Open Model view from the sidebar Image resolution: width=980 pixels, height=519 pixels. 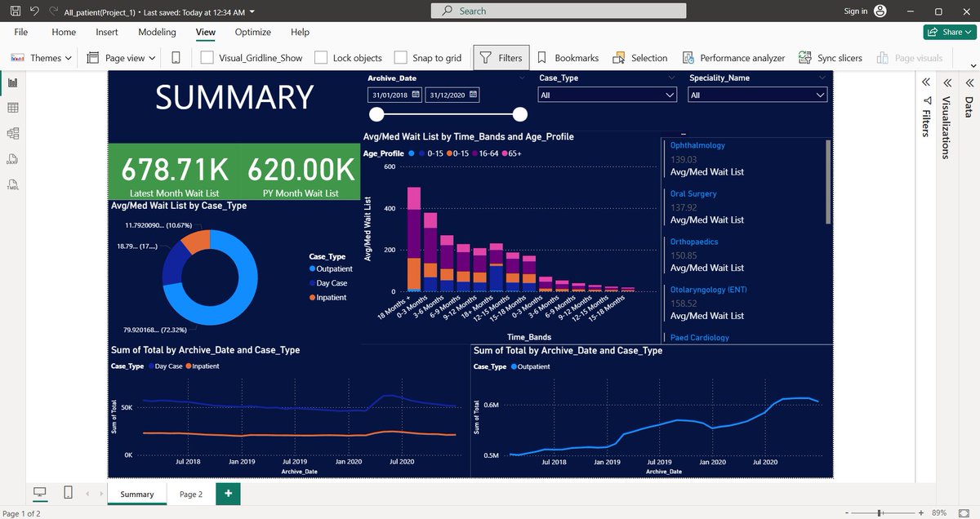(12, 132)
